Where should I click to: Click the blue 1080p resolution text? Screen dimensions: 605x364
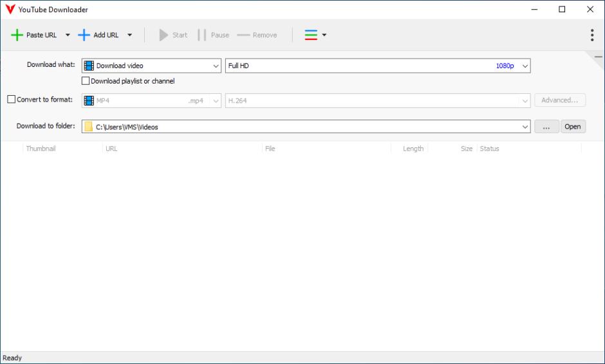pos(505,66)
